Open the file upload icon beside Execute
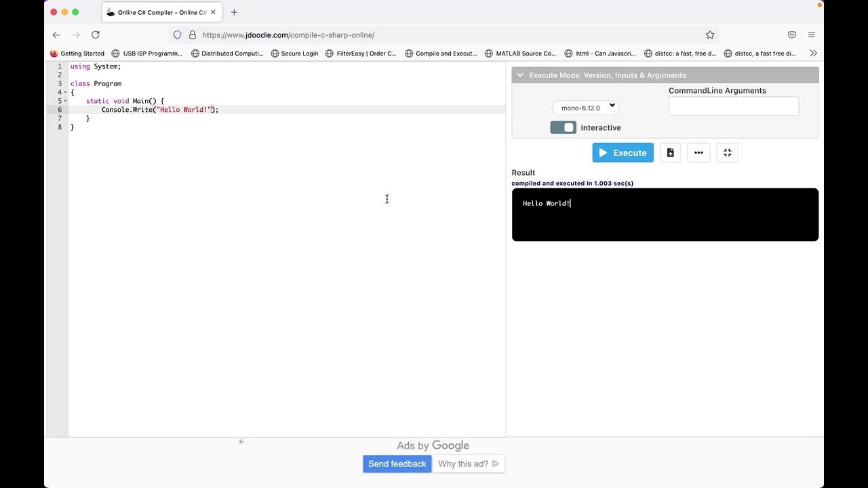Screen dimensions: 868x488 point(670,152)
